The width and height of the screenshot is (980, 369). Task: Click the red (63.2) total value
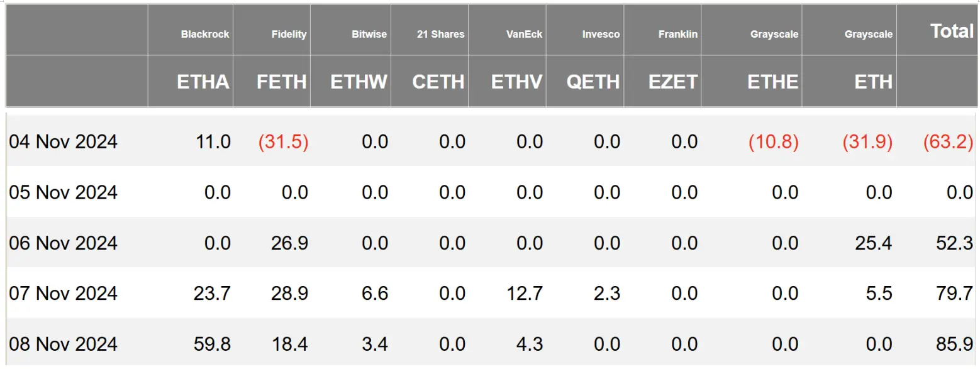(x=948, y=141)
